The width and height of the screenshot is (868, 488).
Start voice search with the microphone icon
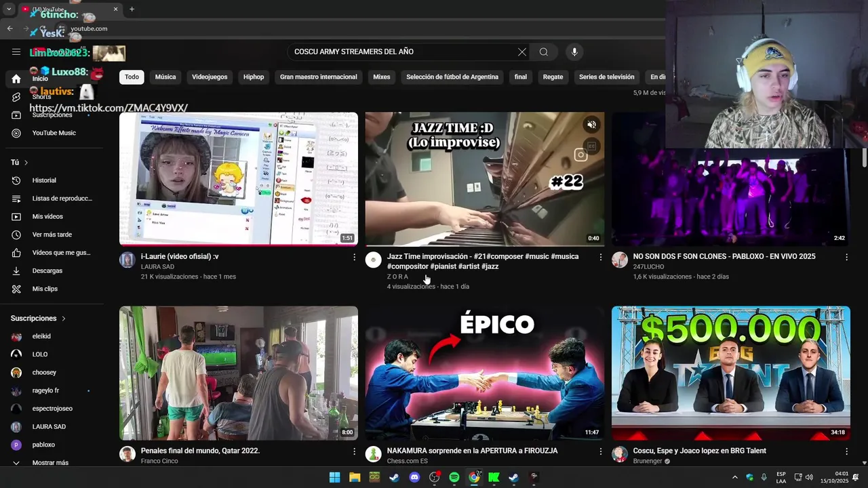[x=574, y=52]
